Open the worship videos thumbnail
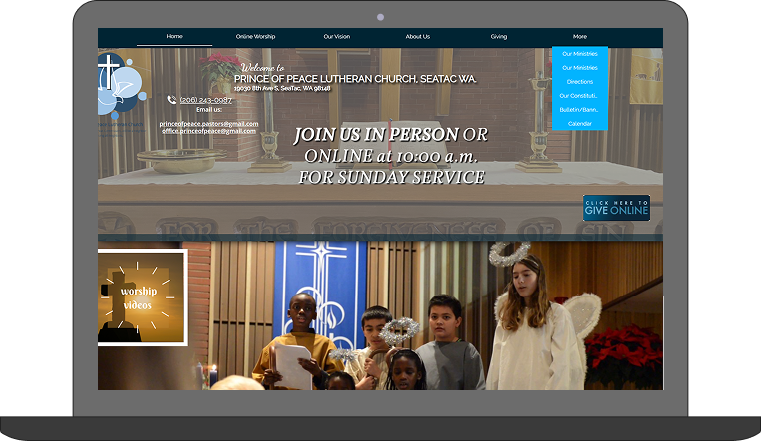The image size is (761, 441). click(x=141, y=298)
